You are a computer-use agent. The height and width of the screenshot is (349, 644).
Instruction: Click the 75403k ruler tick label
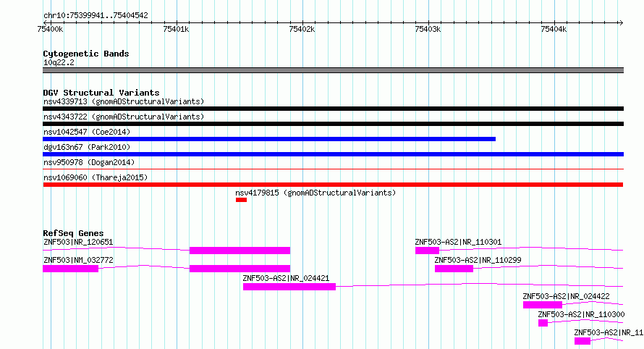(x=428, y=29)
